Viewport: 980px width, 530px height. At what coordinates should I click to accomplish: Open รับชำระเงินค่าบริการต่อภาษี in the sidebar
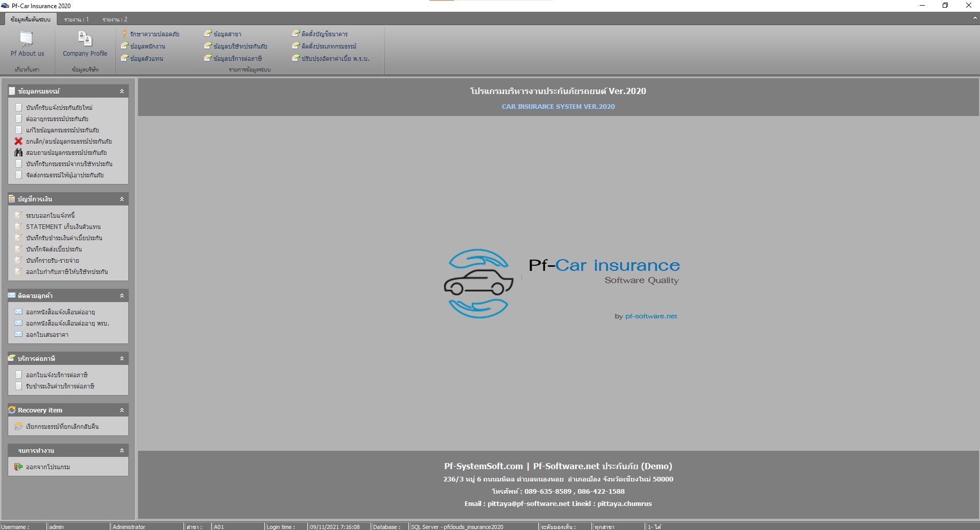coord(55,386)
